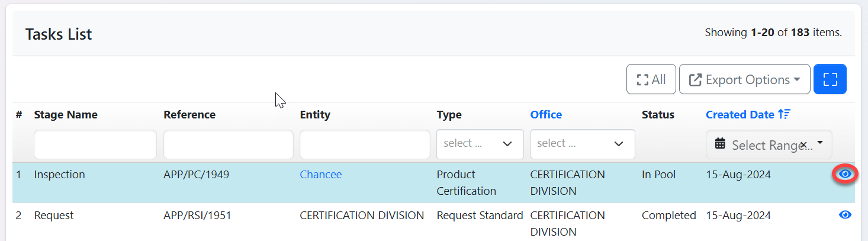Viewport: 868px width, 241px height.
Task: Click the blue fullscreen toggle button
Action: 830,79
